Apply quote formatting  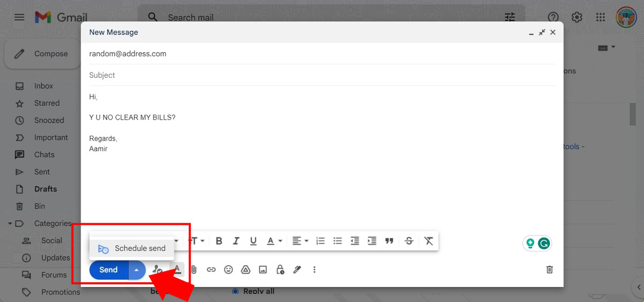coord(389,241)
